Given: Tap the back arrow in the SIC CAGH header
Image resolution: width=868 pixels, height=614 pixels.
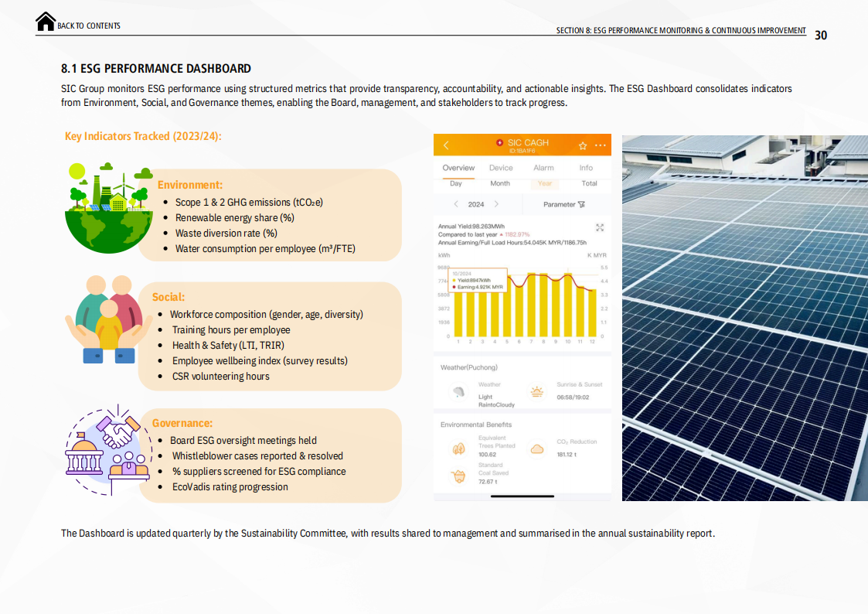Looking at the screenshot, I should (446, 145).
